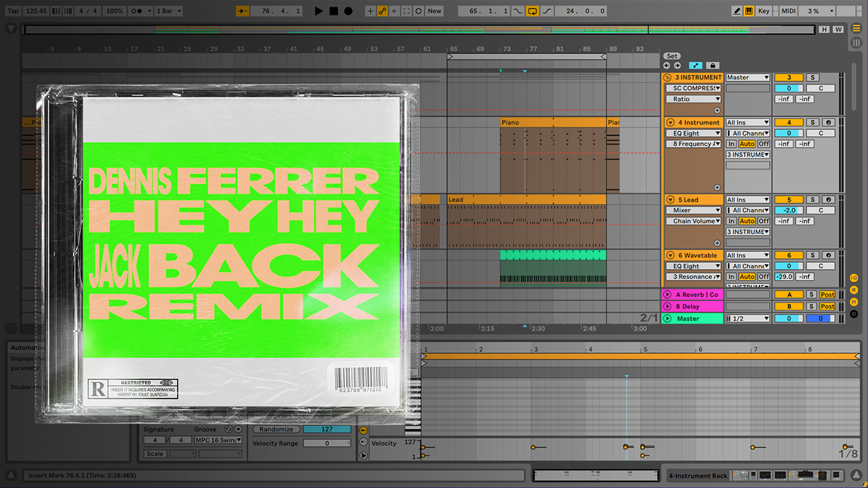The width and height of the screenshot is (868, 488).
Task: Toggle the browser show/hide triangle icon
Action: 11,29
